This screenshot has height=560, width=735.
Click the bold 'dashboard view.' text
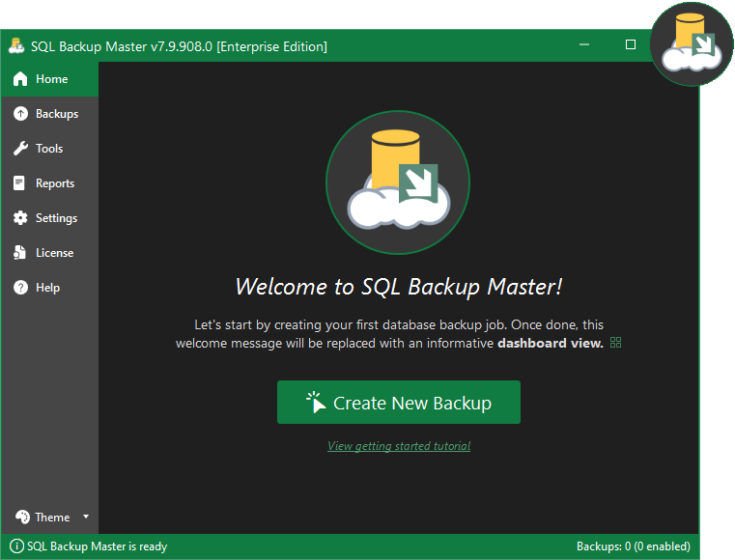[x=551, y=343]
